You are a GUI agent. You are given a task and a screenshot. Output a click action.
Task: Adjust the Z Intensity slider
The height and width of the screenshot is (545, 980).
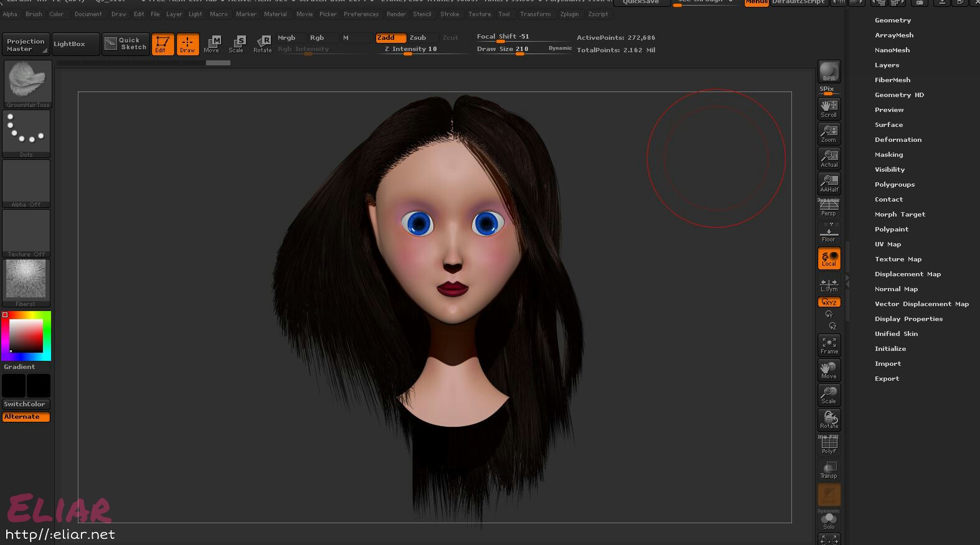(x=423, y=50)
